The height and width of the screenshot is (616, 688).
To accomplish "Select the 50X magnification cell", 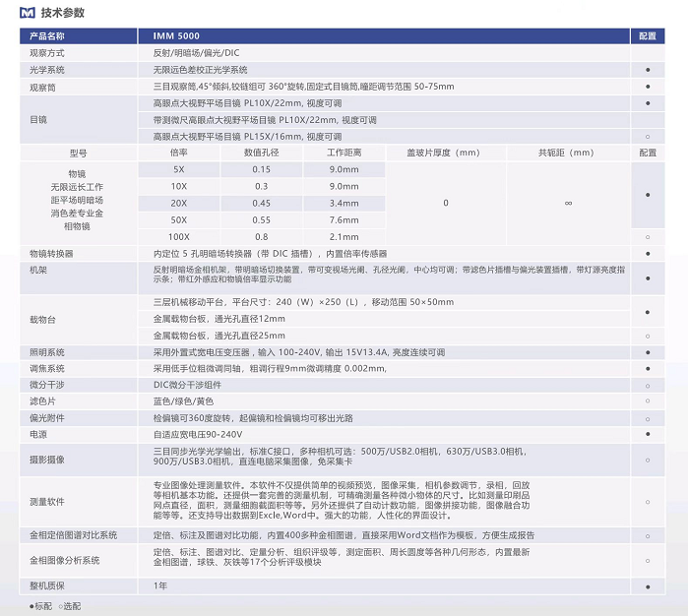I will pyautogui.click(x=179, y=219).
